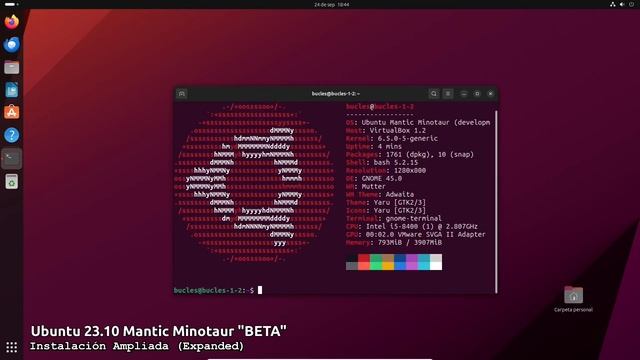Click the OS: Ubuntu Mantic Minotaur line
Image resolution: width=640 pixels, height=360 pixels.
tap(418, 122)
